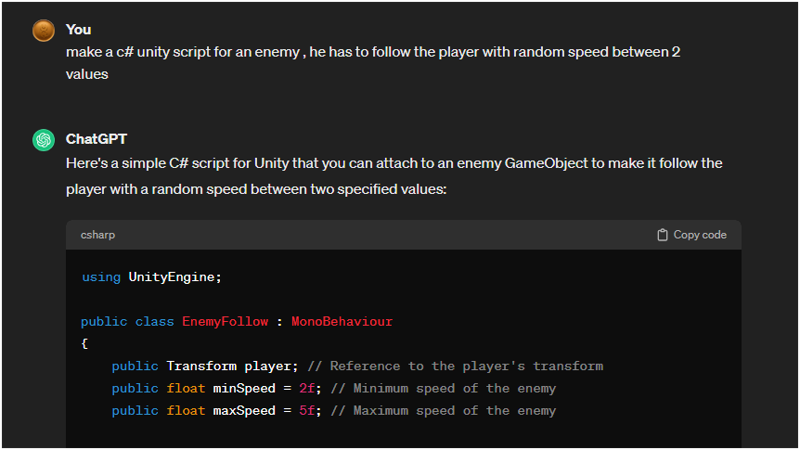The width and height of the screenshot is (800, 450).
Task: Click the opening curly brace in code
Action: pyautogui.click(x=85, y=344)
